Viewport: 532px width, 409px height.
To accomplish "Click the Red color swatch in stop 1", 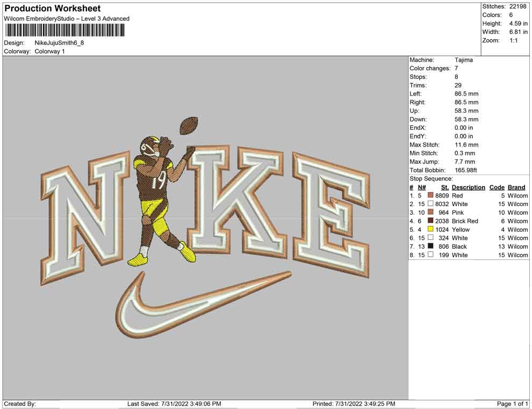I will click(430, 195).
